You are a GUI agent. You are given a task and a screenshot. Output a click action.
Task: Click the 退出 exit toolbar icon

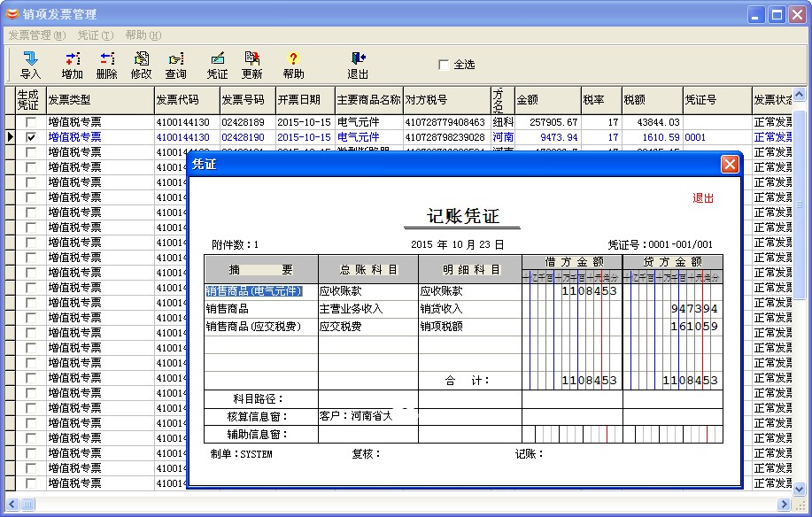tap(358, 66)
